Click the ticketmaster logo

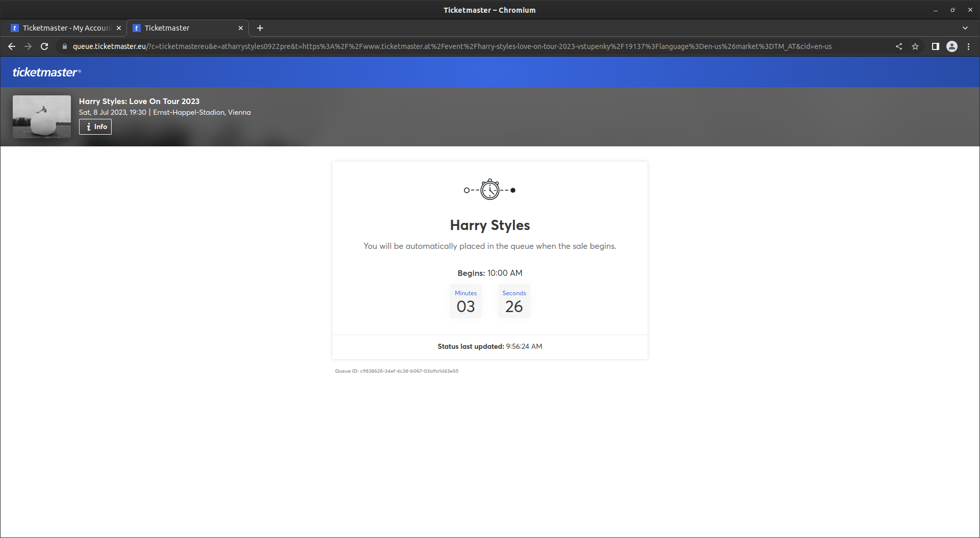[46, 72]
